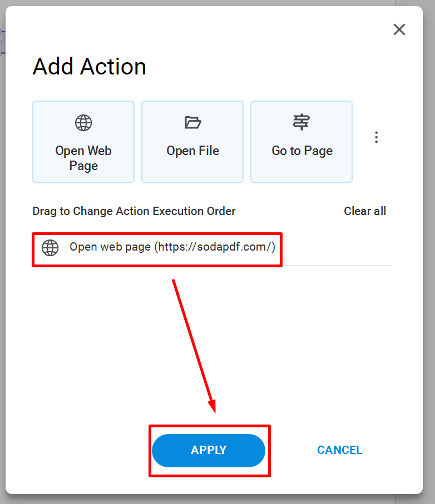Click the globe icon beside the sodapdf action entry
The image size is (435, 504).
pyautogui.click(x=50, y=248)
